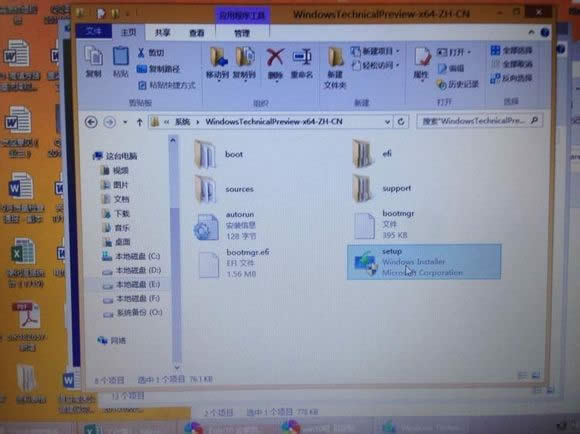Open the support folder
580x434 pixels.
tap(382, 188)
